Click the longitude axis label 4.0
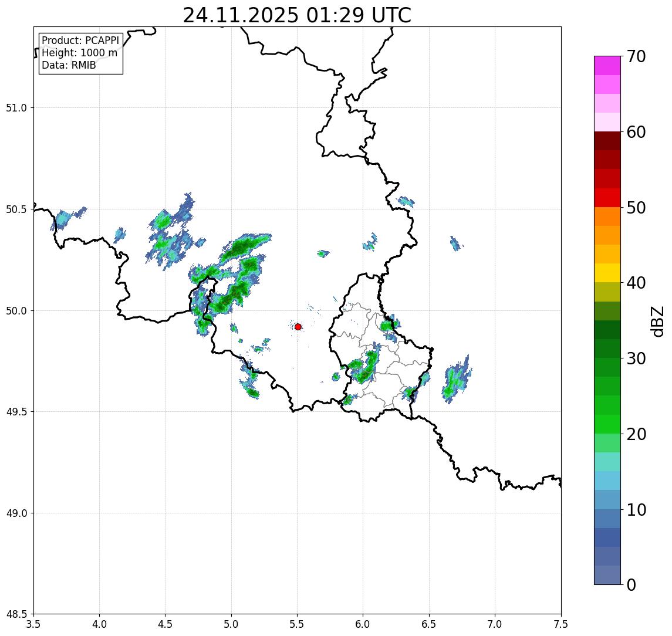Viewport: 672px width, 636px height. (x=99, y=624)
